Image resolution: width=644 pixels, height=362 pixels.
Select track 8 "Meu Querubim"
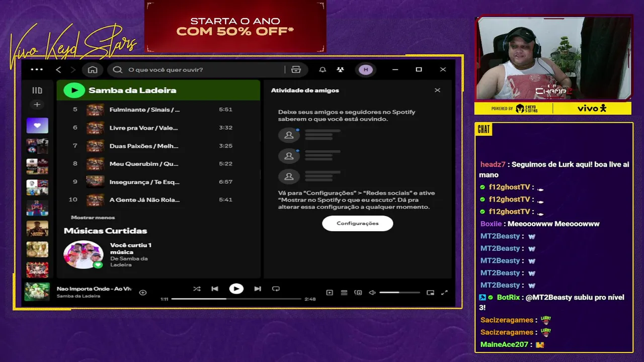(x=158, y=164)
